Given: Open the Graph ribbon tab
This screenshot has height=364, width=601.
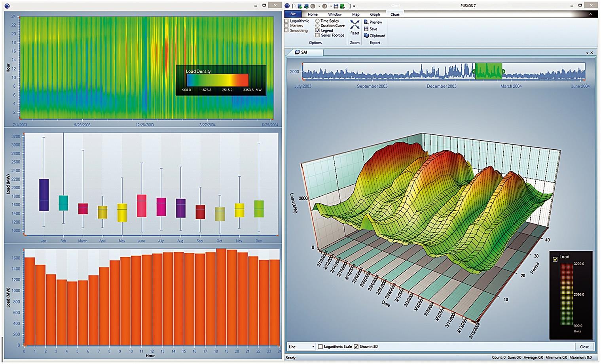Looking at the screenshot, I should (x=375, y=15).
